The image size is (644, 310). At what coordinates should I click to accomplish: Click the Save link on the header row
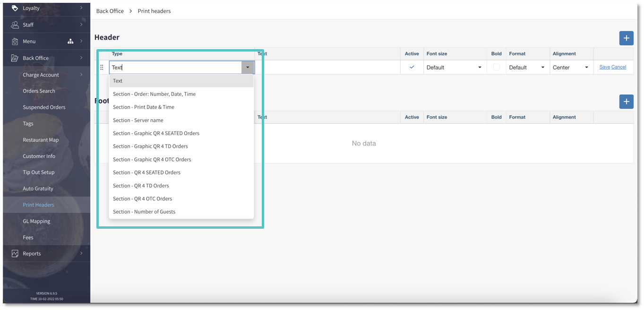point(604,67)
